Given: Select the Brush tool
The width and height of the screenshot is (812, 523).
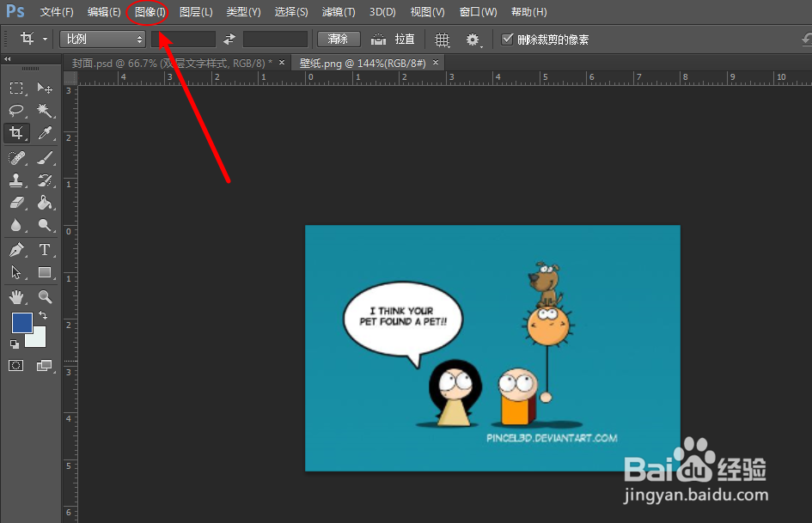Looking at the screenshot, I should [45, 157].
